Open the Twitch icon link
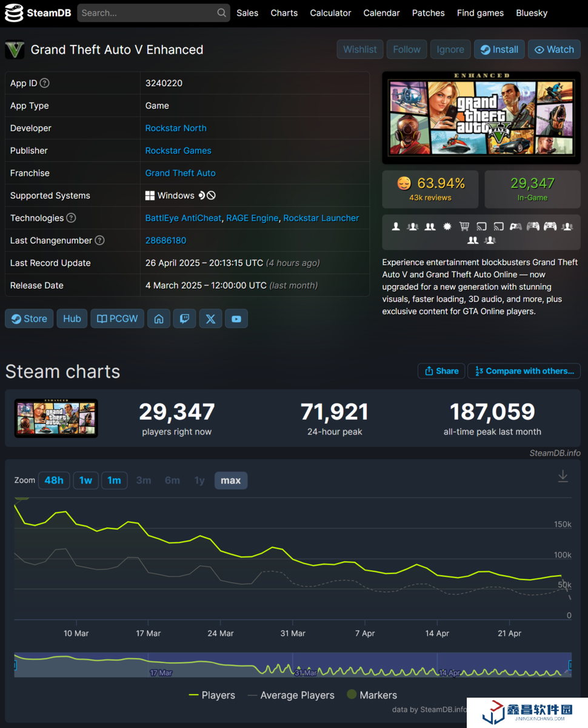 click(184, 318)
